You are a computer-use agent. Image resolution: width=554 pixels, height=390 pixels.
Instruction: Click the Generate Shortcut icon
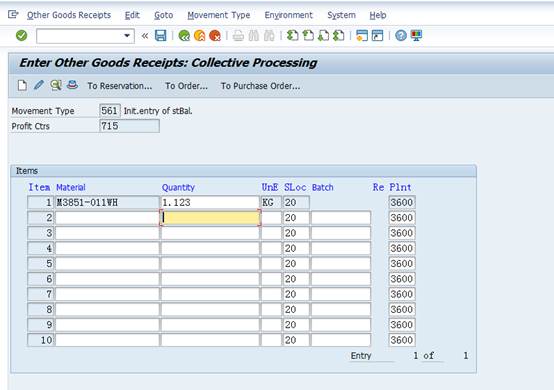click(377, 35)
